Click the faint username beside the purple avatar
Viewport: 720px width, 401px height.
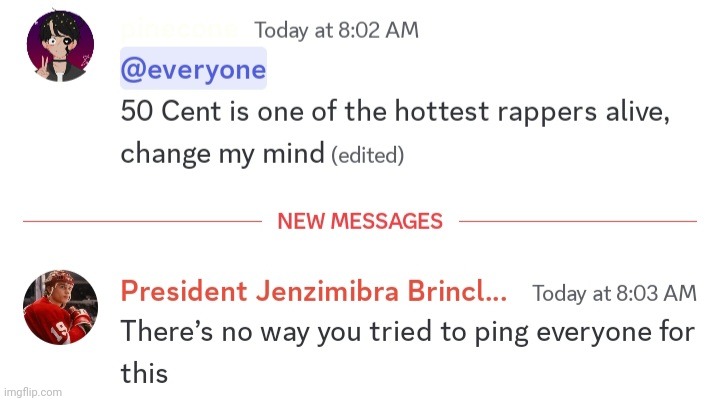point(181,30)
